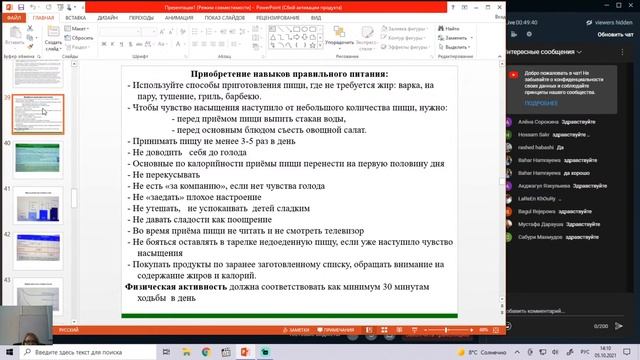Send chat message arrow icon
Viewport: 640px width, 360px height.
[619, 326]
